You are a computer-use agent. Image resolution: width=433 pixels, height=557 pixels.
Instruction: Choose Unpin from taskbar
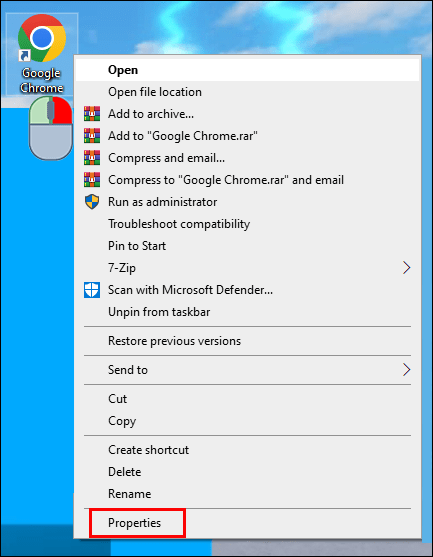pyautogui.click(x=247, y=312)
